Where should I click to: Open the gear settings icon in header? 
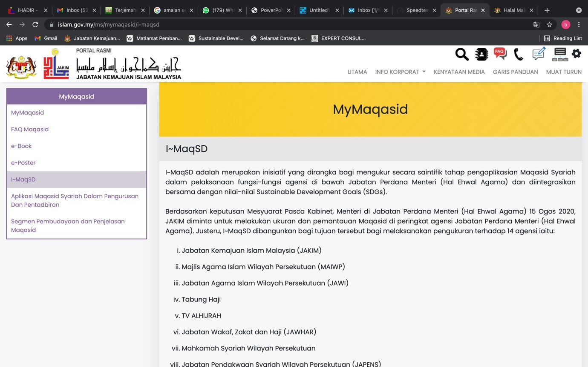tap(576, 53)
